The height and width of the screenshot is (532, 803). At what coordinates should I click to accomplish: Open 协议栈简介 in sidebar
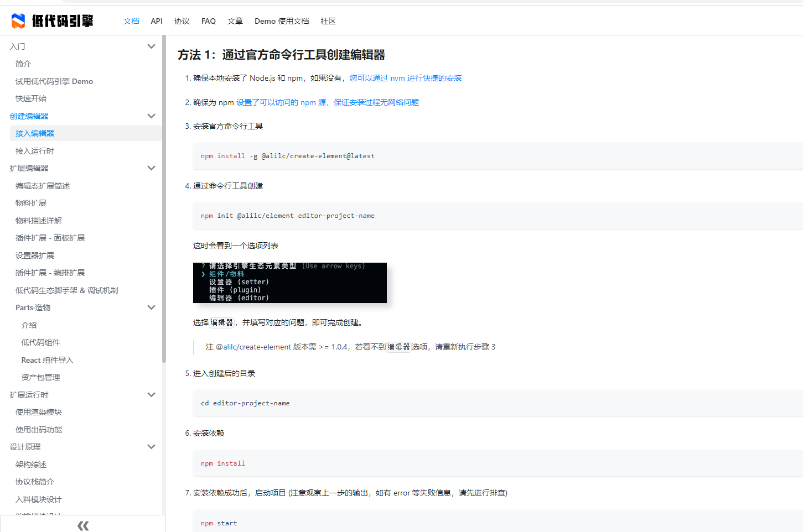tap(35, 482)
